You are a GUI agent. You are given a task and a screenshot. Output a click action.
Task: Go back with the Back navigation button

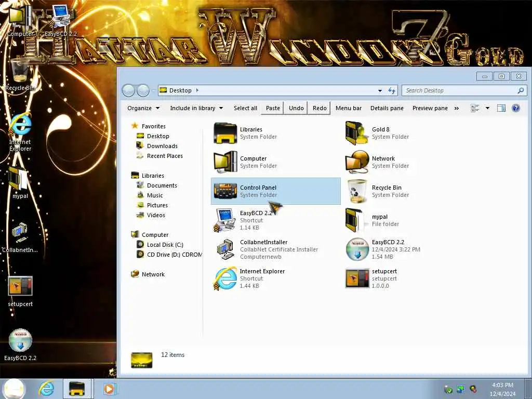[x=129, y=90]
